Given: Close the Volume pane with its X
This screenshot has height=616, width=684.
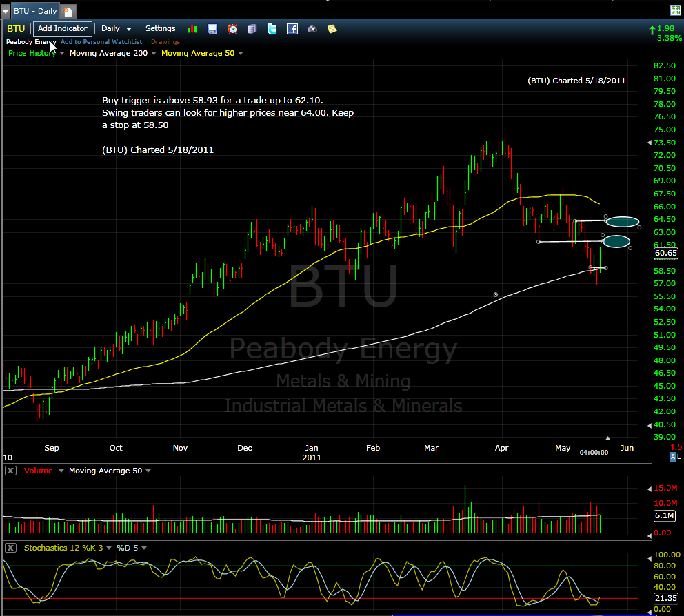Looking at the screenshot, I should [10, 471].
